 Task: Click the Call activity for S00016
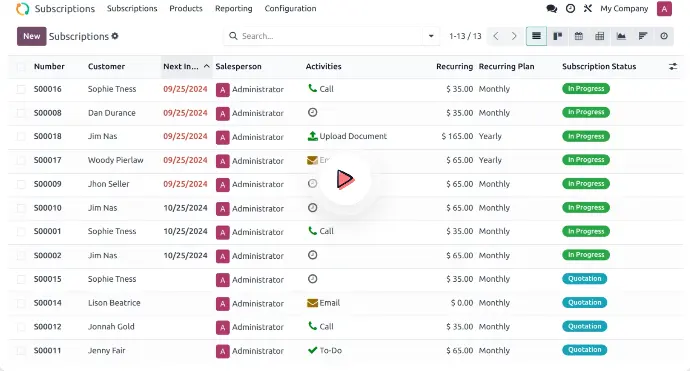point(321,88)
